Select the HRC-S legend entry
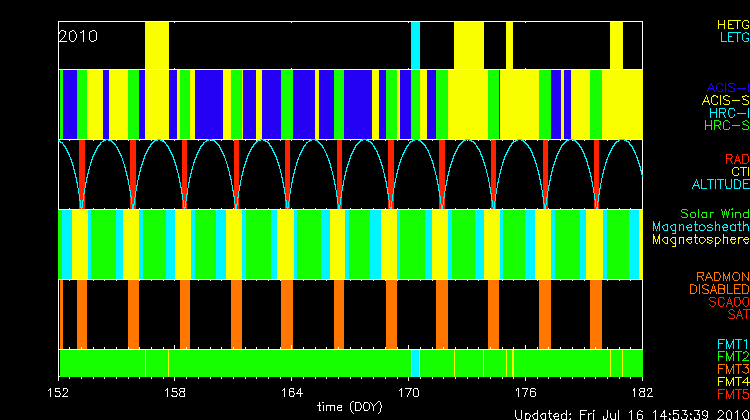750x420 pixels. pyautogui.click(x=725, y=126)
